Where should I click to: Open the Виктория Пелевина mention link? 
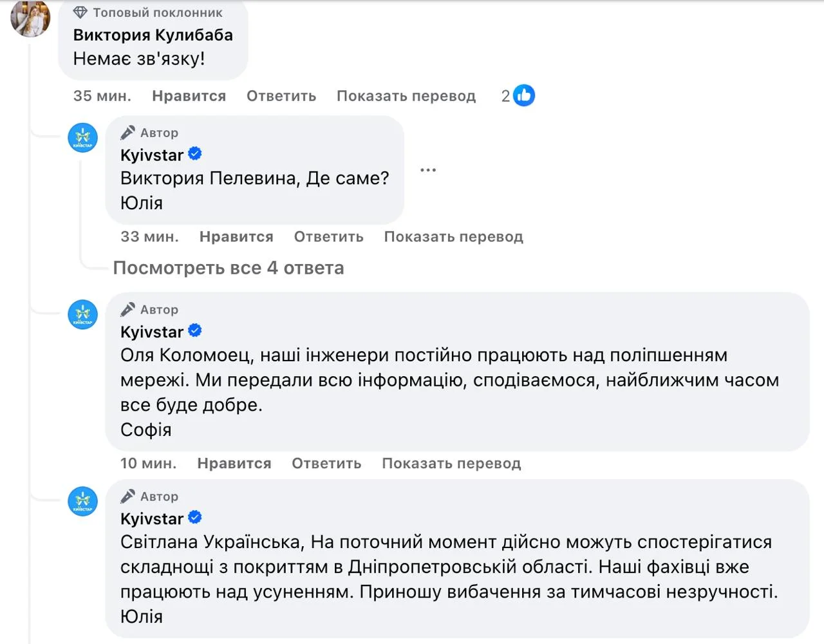tap(209, 178)
